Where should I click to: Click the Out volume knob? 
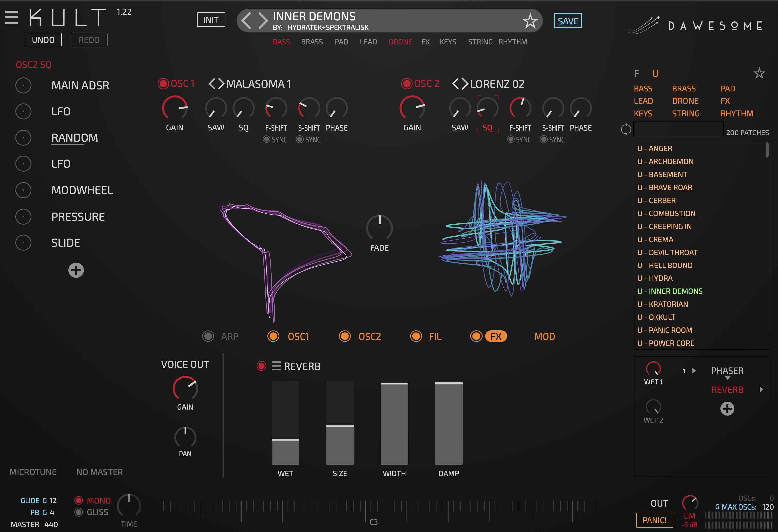pos(690,503)
